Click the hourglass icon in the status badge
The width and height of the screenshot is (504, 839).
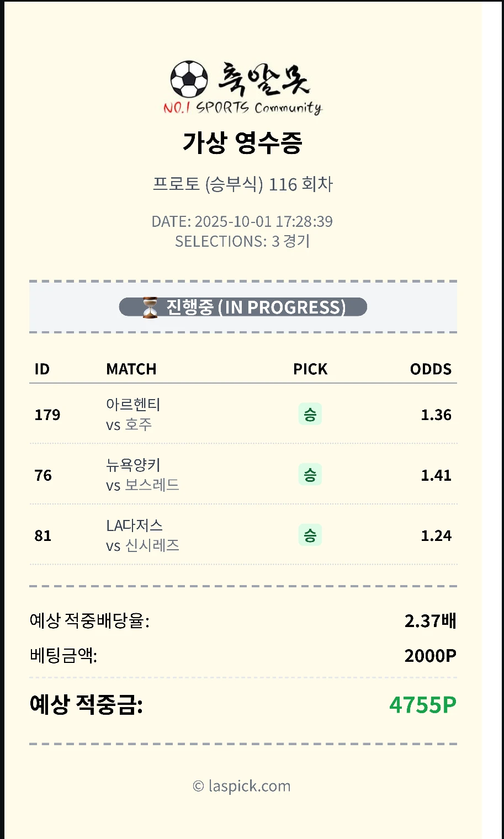[x=150, y=307]
